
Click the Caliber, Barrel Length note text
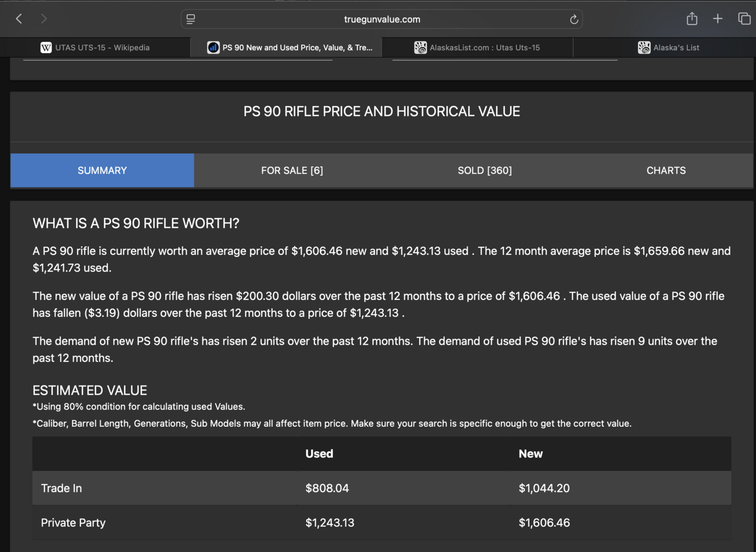[x=332, y=423]
